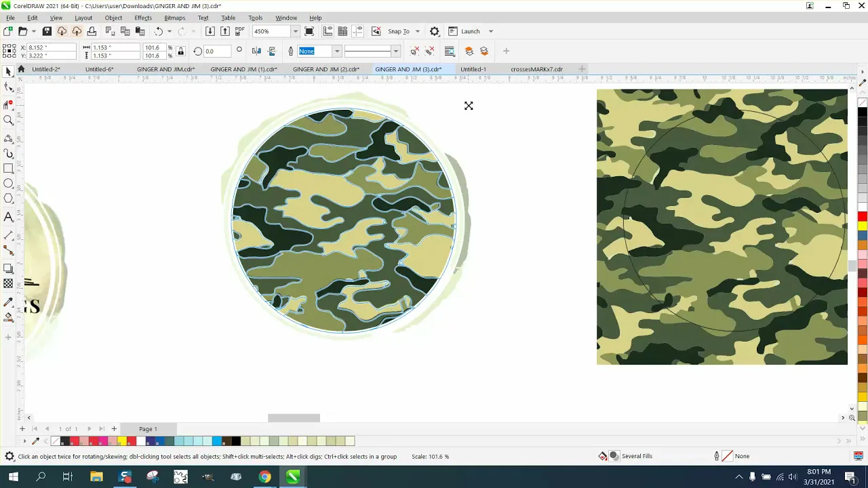Open the Options gear icon

pyautogui.click(x=435, y=31)
